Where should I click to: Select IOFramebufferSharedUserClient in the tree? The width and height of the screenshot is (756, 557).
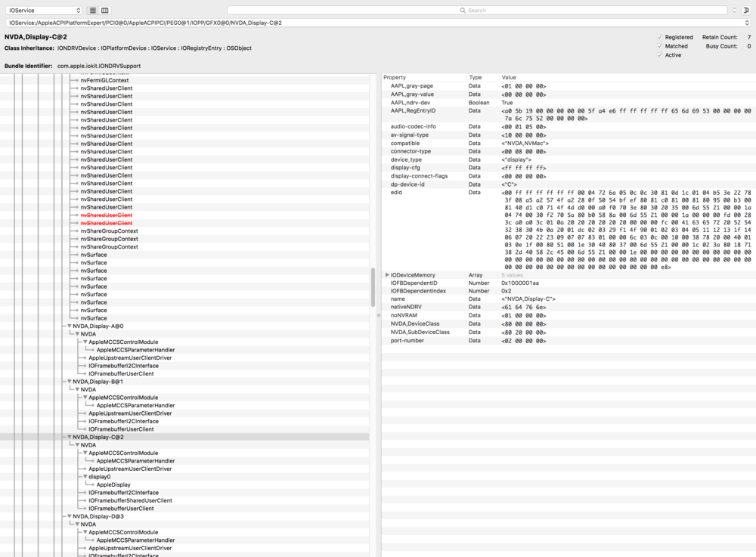[x=130, y=500]
